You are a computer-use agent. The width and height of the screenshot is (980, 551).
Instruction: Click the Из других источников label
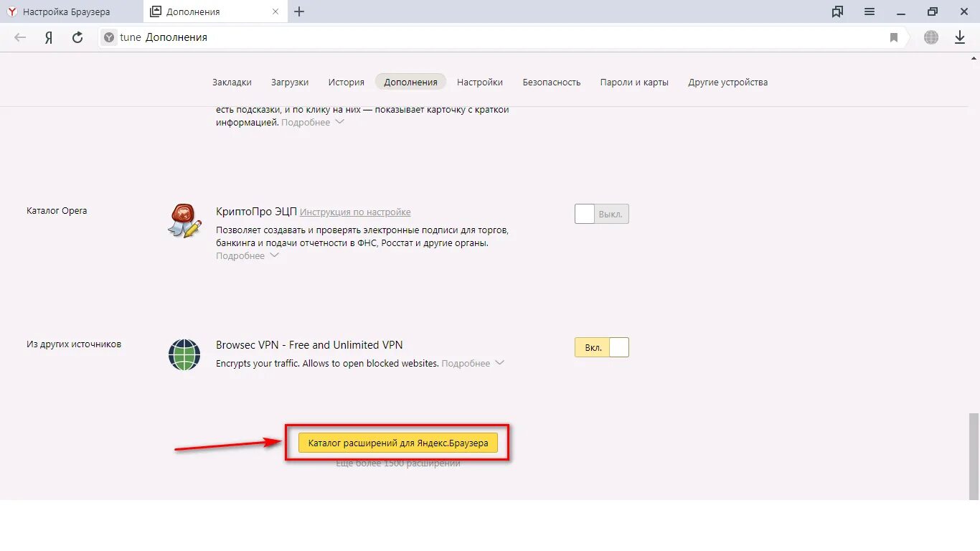[74, 344]
